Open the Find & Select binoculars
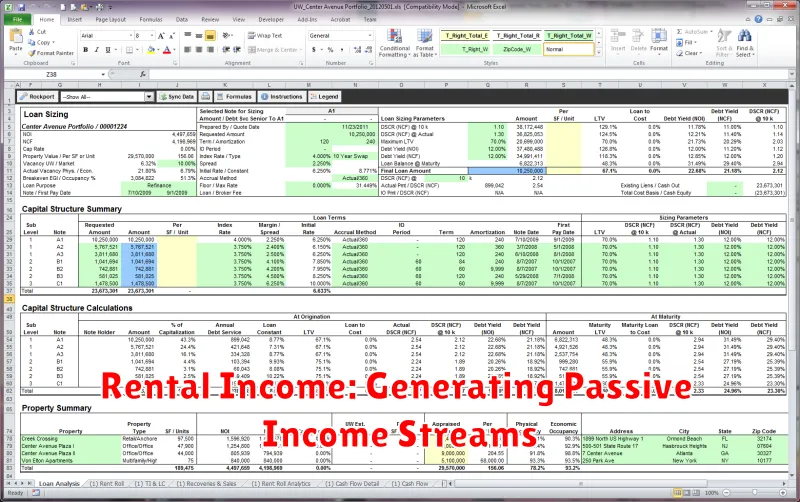The height and width of the screenshot is (502, 800). (x=744, y=43)
